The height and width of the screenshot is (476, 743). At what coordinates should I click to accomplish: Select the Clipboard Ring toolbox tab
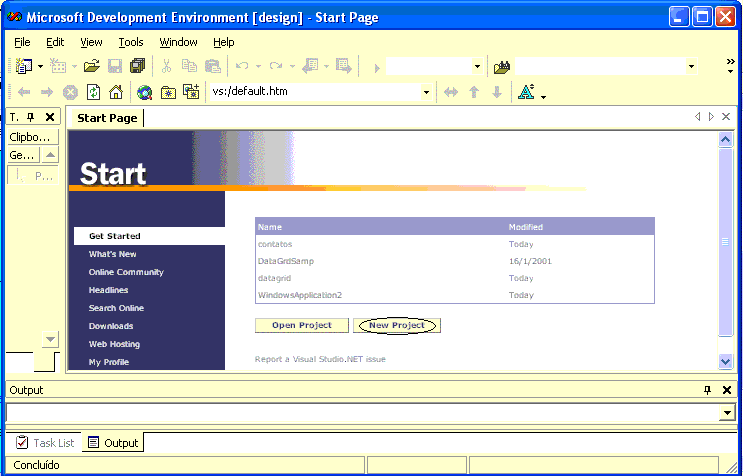coord(33,137)
